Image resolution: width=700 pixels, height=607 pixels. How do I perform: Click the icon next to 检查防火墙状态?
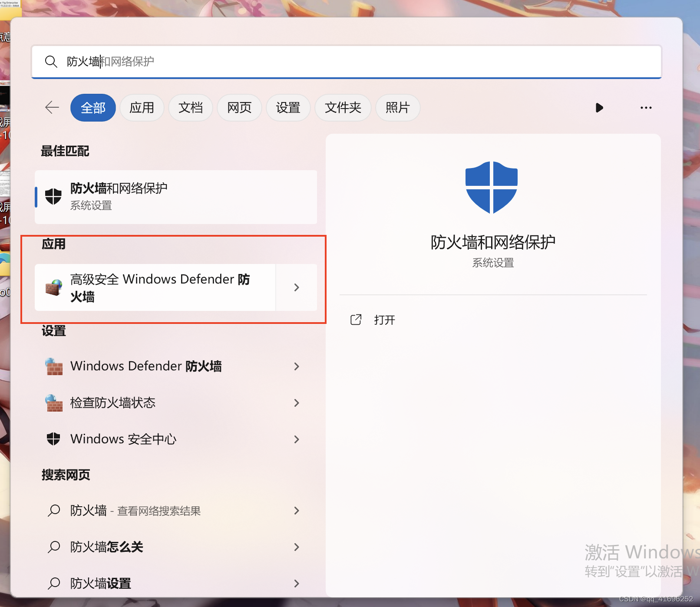[x=54, y=403]
